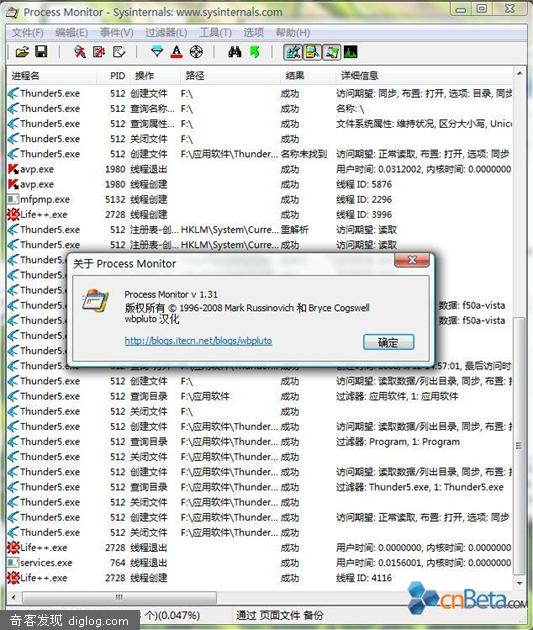Open the 文件(F) menu
The height and width of the screenshot is (630, 533).
tap(27, 33)
